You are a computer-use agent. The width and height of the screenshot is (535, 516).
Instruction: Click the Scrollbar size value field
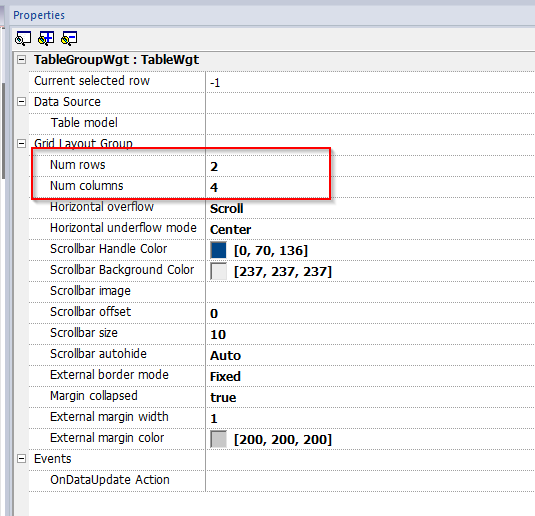pyautogui.click(x=370, y=334)
